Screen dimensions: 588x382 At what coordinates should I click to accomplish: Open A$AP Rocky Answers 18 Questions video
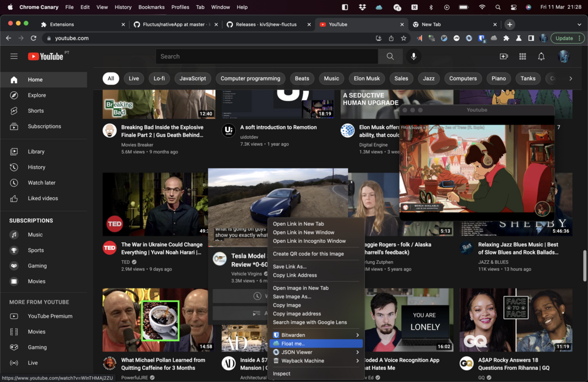514,364
